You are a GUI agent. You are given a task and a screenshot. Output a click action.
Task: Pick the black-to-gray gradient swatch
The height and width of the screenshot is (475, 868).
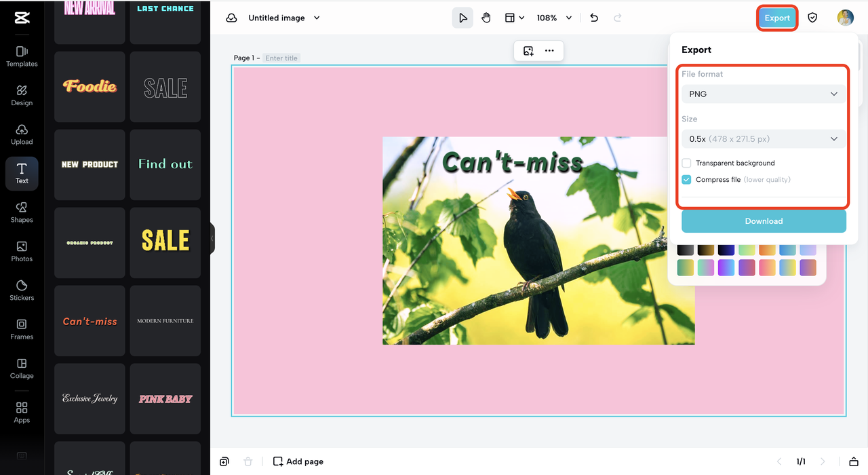(x=686, y=250)
